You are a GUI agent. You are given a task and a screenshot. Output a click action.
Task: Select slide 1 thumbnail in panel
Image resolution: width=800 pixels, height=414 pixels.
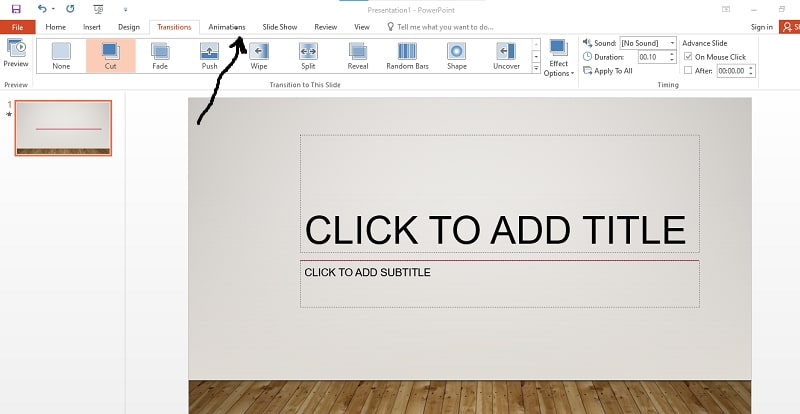tap(62, 128)
